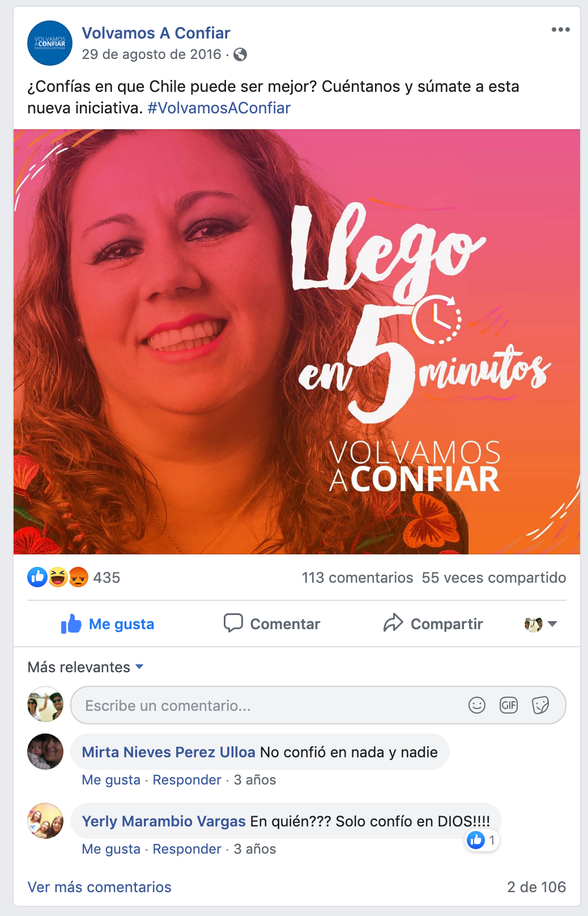This screenshot has width=588, height=916.
Task: Click the Comentar action
Action: pos(272,624)
